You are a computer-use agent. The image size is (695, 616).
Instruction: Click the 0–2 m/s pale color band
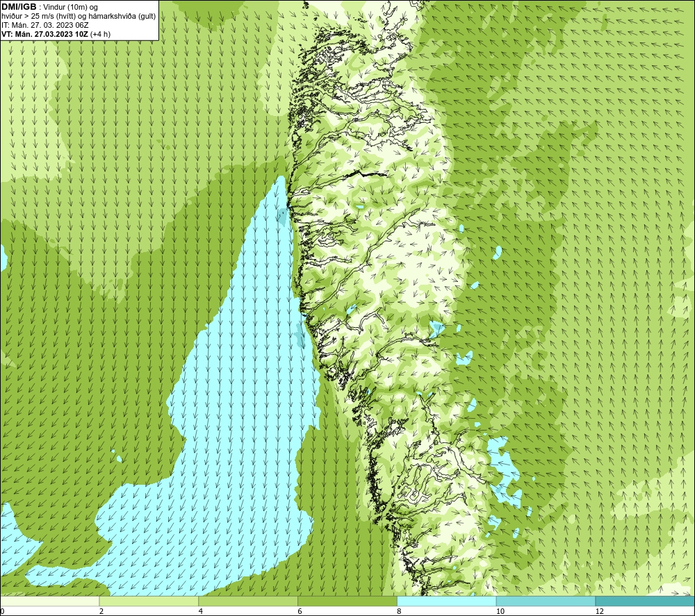[49, 601]
